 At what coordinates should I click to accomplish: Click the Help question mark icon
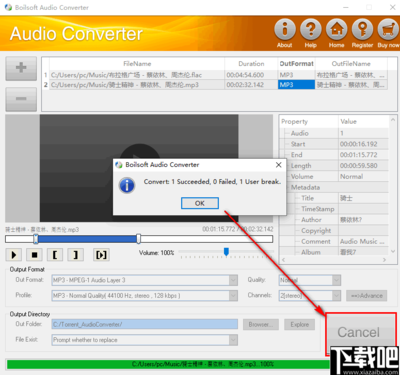pyautogui.click(x=311, y=30)
